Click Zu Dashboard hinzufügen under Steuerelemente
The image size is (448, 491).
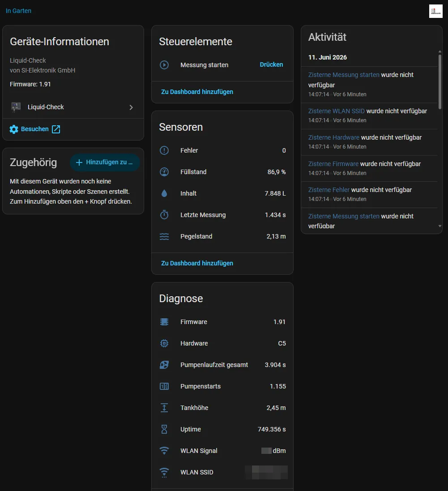197,92
